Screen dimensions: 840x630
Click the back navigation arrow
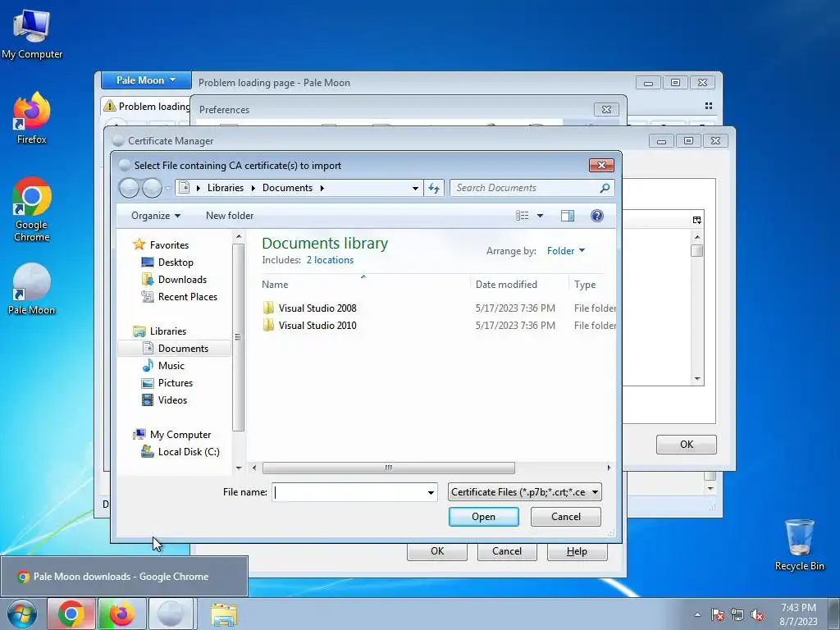(x=129, y=188)
